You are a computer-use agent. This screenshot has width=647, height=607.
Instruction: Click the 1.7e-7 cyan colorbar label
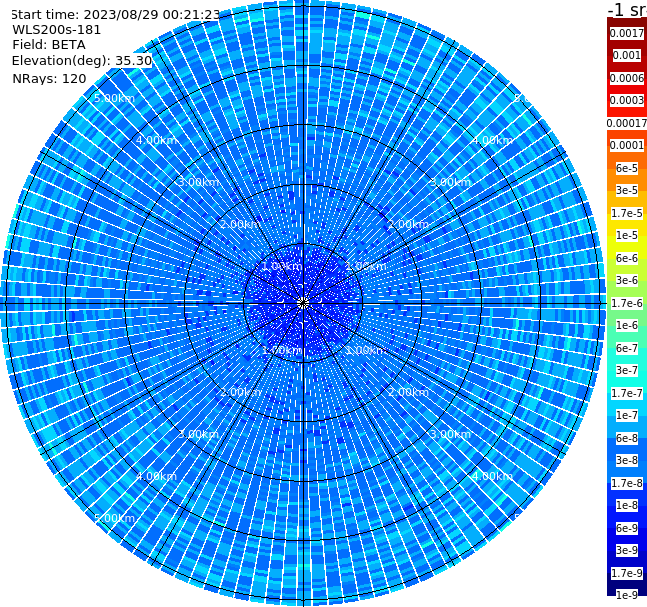coord(626,393)
